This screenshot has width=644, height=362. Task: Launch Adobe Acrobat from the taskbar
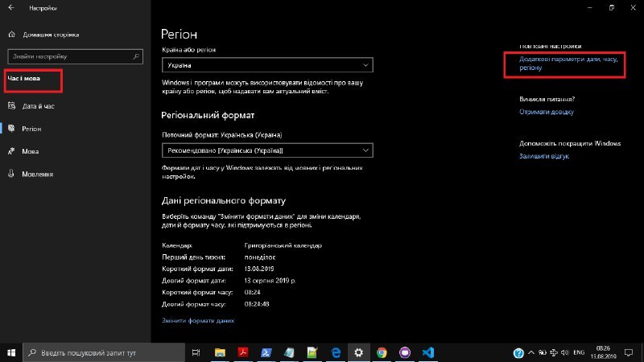(243, 352)
